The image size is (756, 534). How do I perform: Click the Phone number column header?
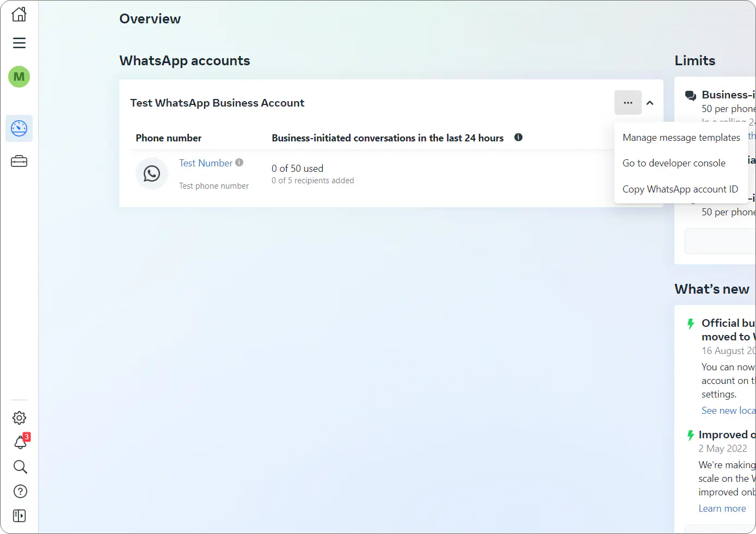tap(169, 138)
